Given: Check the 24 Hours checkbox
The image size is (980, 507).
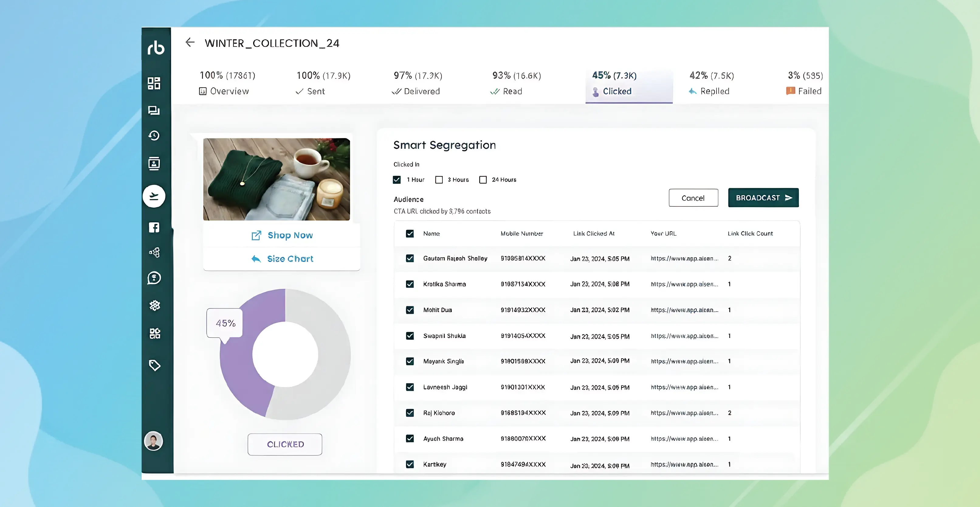Looking at the screenshot, I should [483, 180].
